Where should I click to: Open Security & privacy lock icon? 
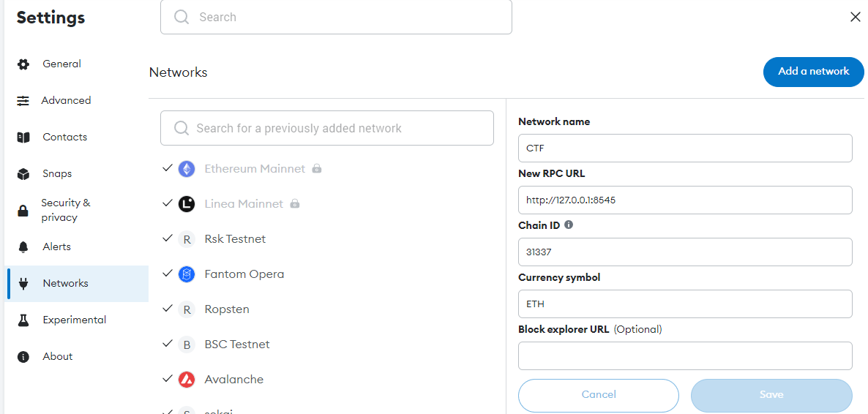point(23,211)
